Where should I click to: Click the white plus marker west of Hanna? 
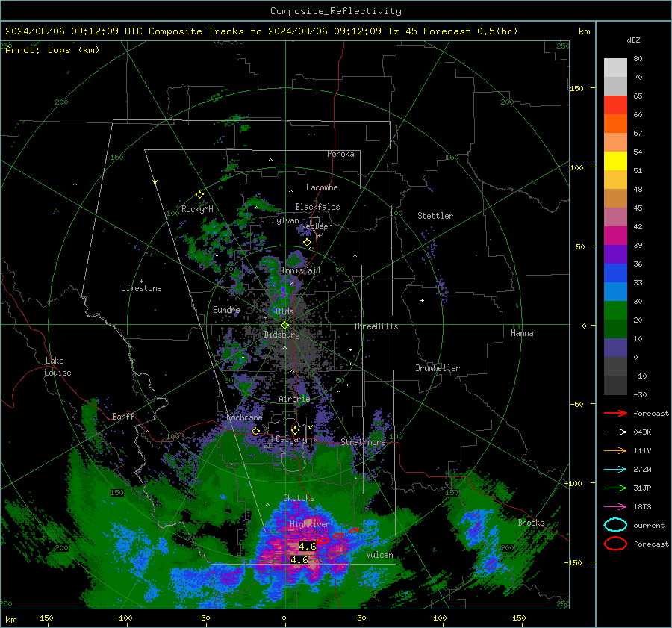(422, 300)
